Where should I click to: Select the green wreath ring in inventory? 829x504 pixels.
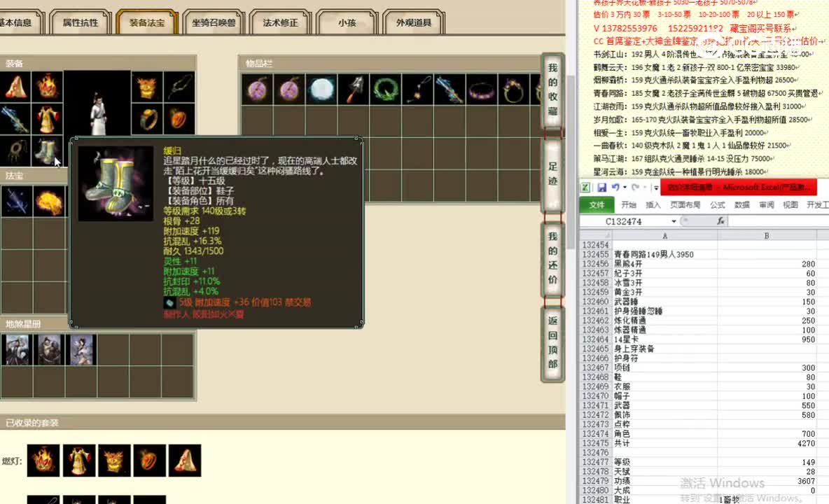point(385,90)
